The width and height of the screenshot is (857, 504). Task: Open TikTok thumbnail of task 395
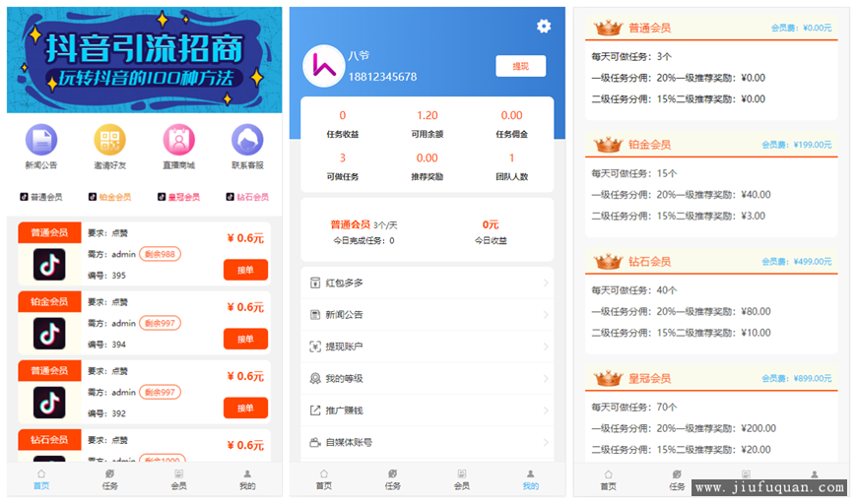tap(49, 264)
